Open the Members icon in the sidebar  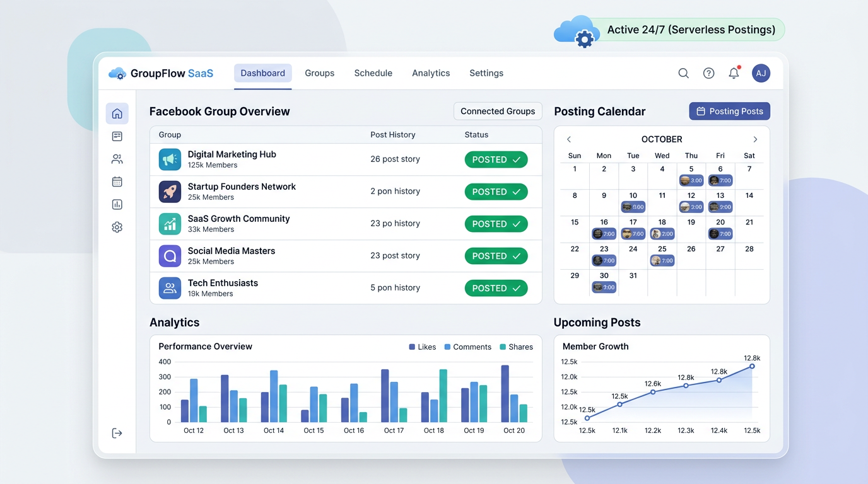coord(117,159)
